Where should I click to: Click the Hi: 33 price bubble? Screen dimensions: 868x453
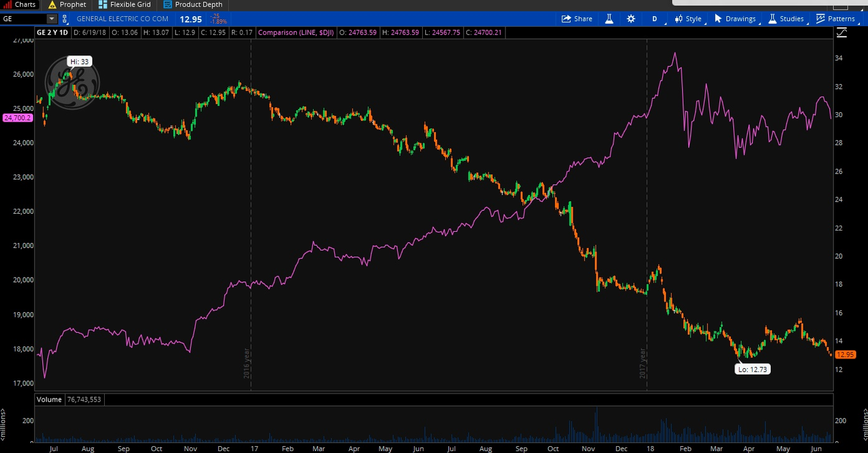pyautogui.click(x=79, y=61)
